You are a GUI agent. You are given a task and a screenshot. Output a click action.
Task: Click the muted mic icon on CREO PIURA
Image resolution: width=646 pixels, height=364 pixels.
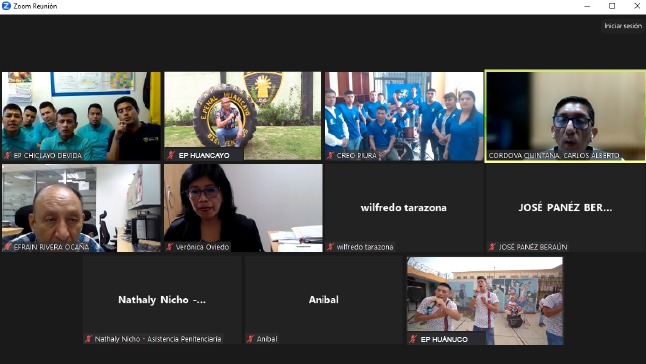pos(330,155)
